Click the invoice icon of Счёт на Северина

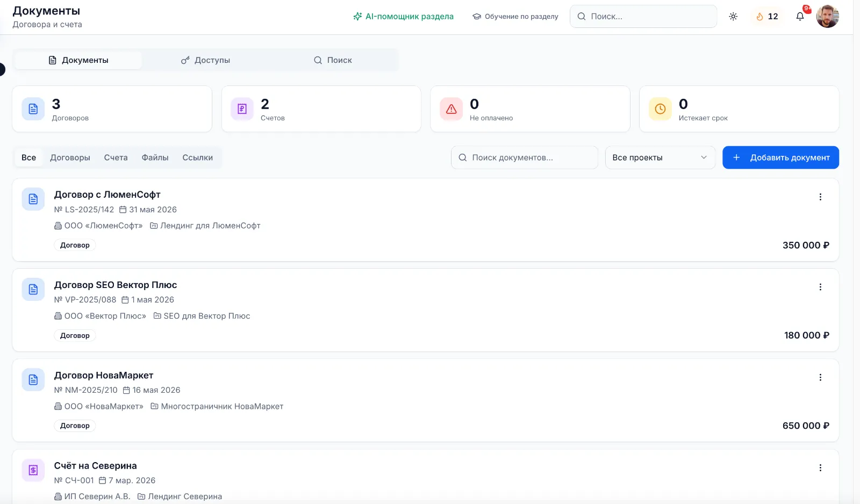[33, 470]
